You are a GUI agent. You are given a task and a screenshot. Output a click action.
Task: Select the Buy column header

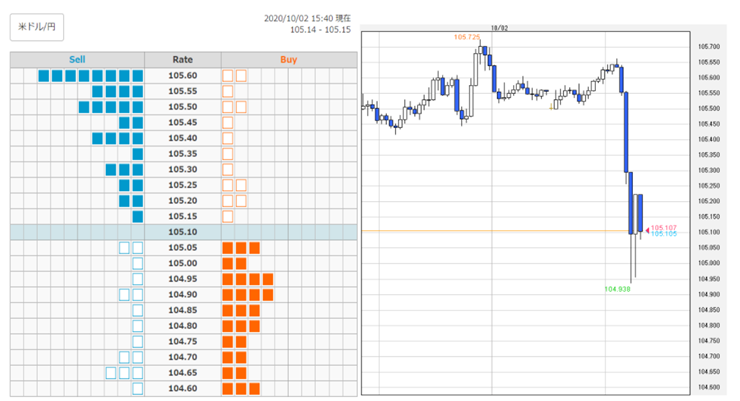(289, 59)
